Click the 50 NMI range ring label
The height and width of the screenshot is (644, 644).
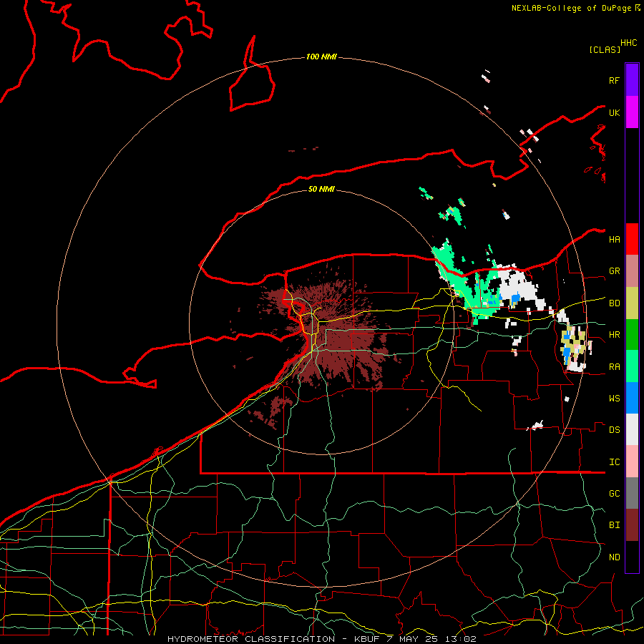point(321,189)
